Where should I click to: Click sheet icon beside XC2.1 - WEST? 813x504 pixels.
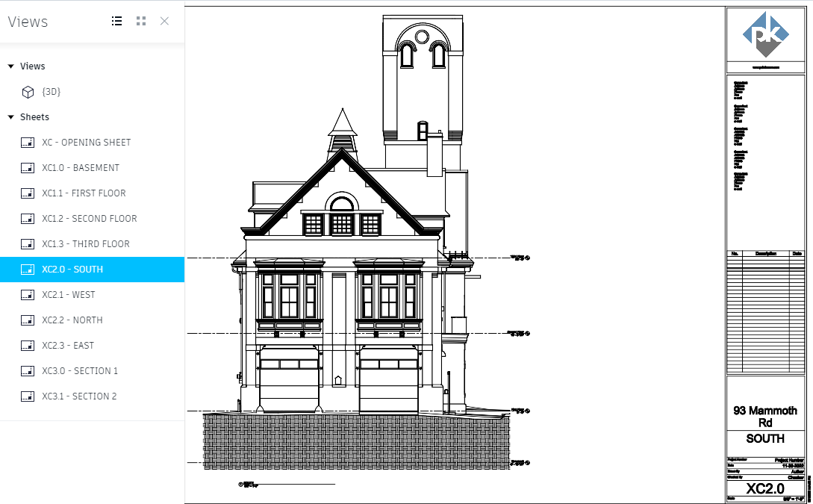[x=28, y=295]
